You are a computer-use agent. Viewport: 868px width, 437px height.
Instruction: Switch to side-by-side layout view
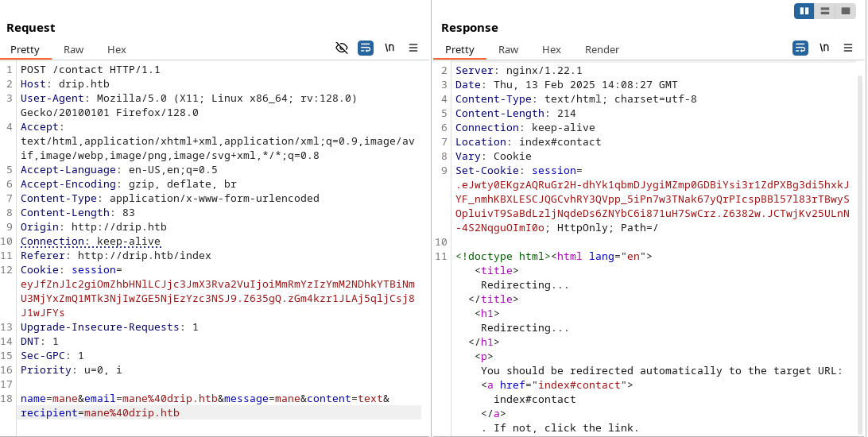[x=804, y=10]
